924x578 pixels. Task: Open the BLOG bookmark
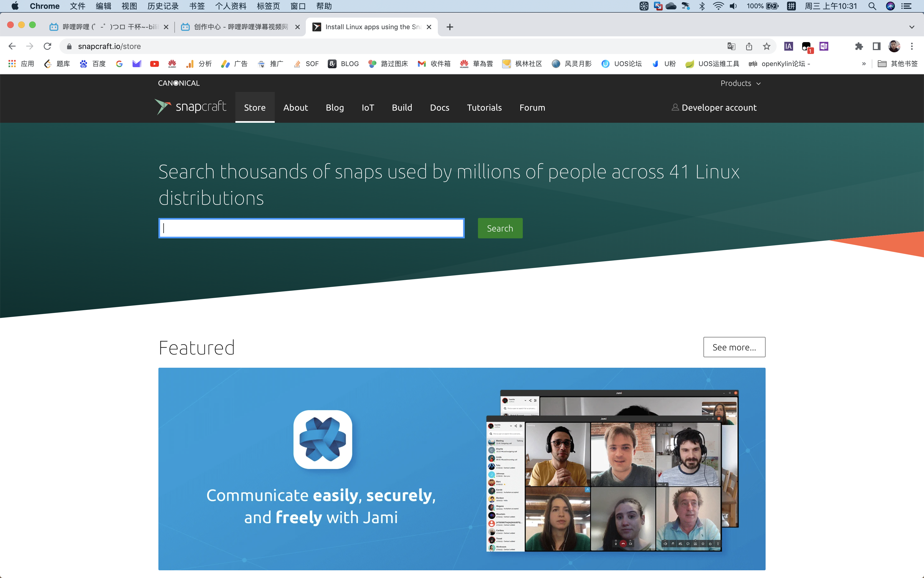[344, 64]
